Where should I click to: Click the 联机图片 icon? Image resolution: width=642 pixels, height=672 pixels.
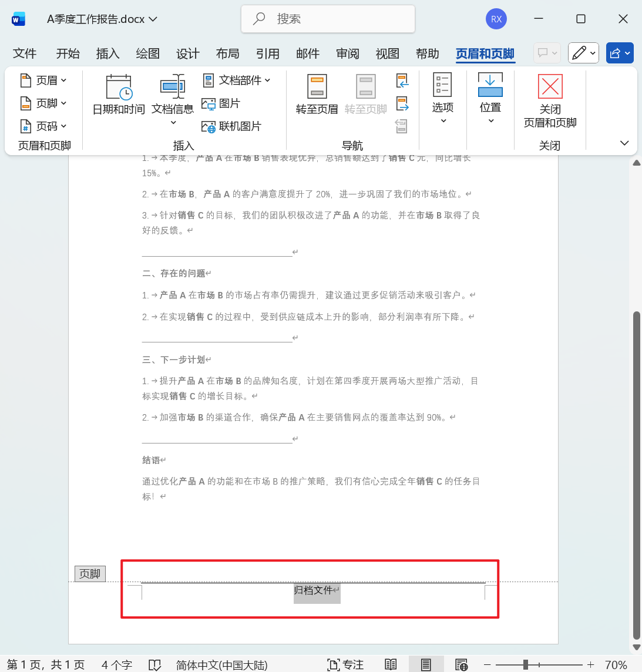click(x=208, y=126)
